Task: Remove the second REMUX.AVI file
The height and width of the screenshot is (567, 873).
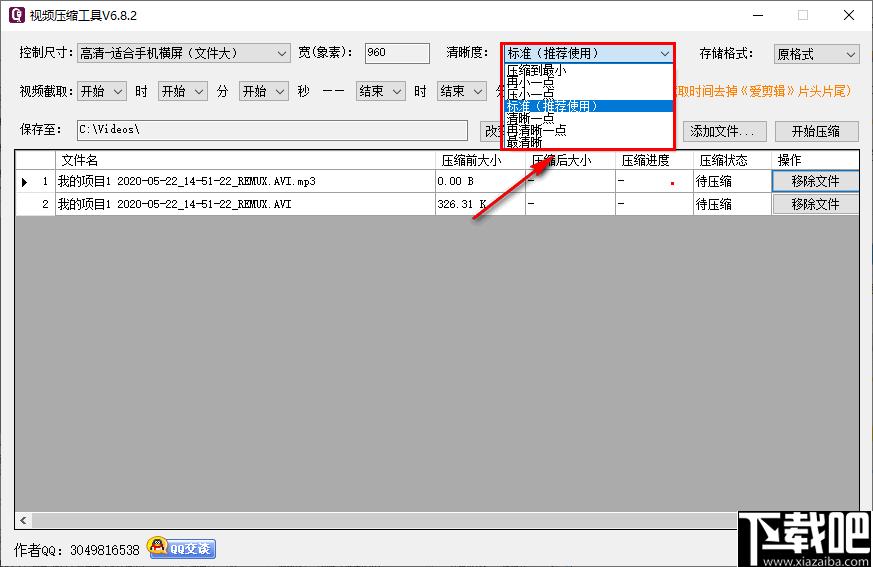Action: click(x=816, y=204)
